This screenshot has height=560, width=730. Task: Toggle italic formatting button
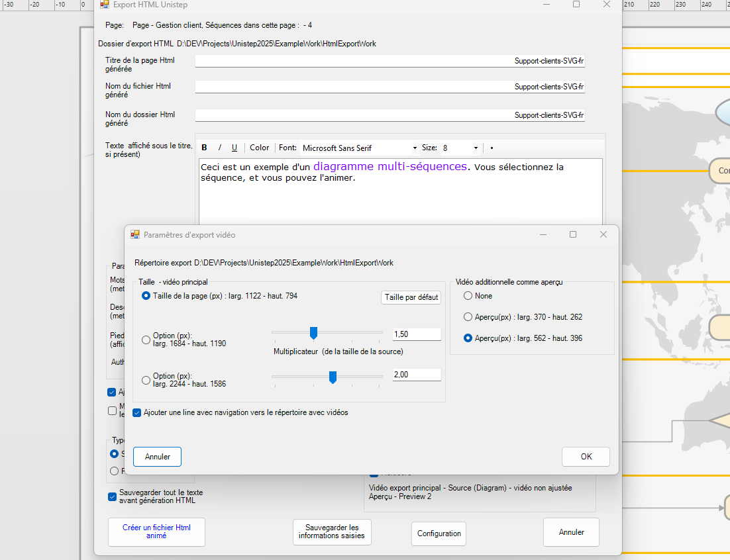coord(219,148)
